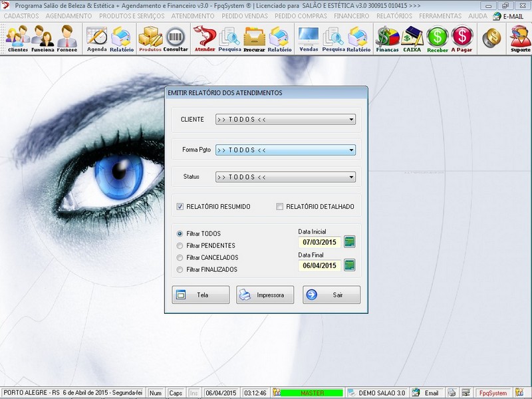Open calendar picker for Data Inicial
Screen dimensions: 532x399
[349, 242]
